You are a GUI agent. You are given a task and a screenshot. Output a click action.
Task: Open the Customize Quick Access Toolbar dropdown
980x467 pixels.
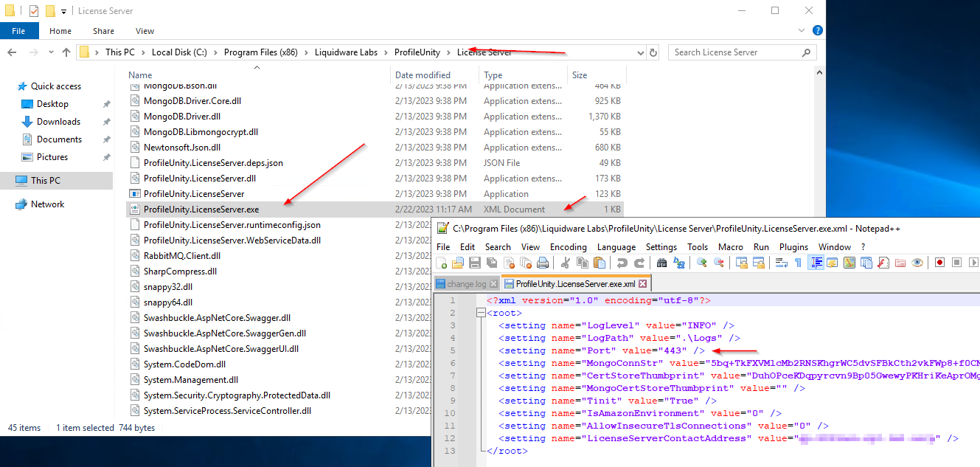64,11
